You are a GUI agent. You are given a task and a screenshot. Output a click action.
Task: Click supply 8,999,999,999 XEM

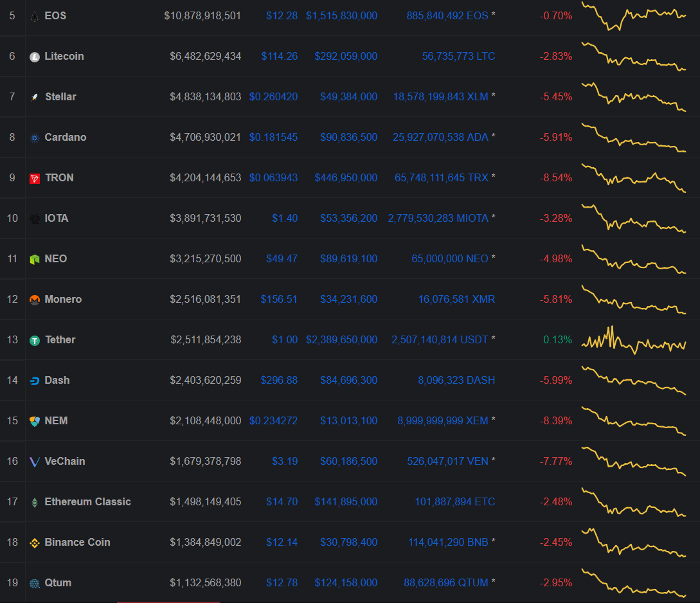[x=443, y=421]
